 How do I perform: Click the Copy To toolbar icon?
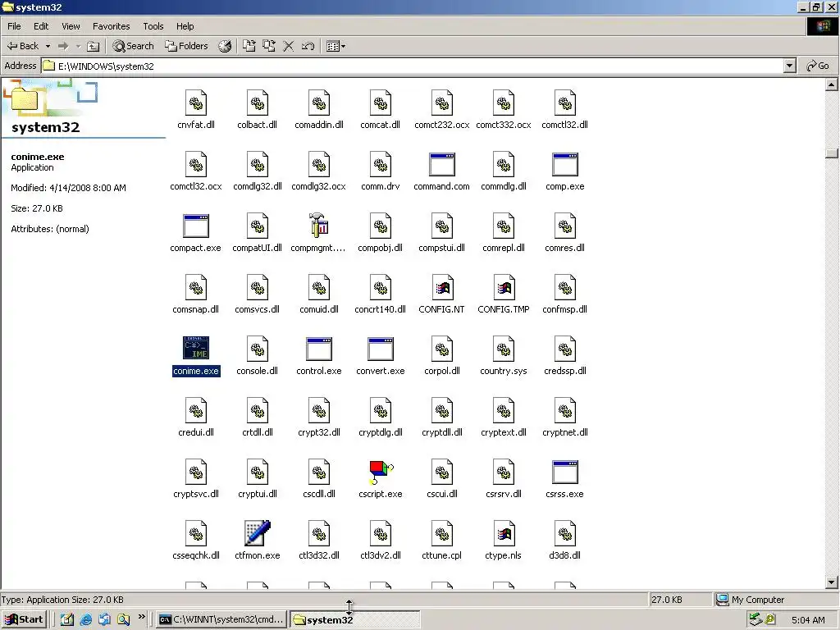(269, 46)
